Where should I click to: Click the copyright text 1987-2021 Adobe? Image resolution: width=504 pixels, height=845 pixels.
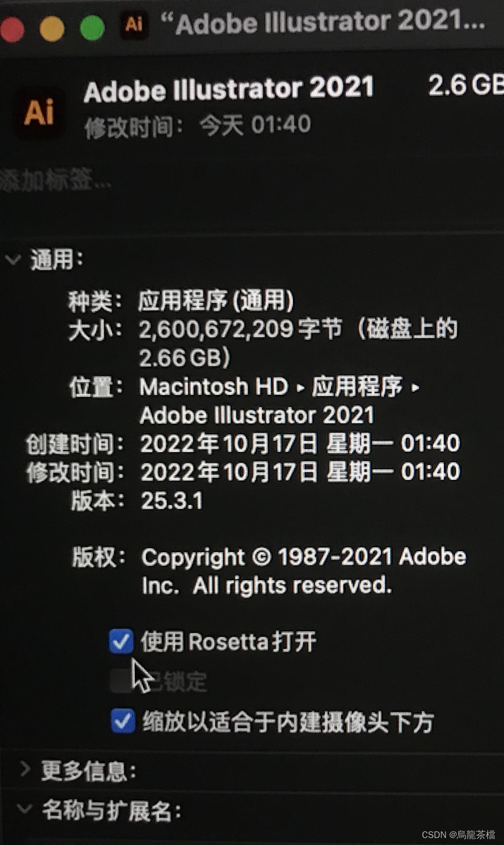(372, 557)
